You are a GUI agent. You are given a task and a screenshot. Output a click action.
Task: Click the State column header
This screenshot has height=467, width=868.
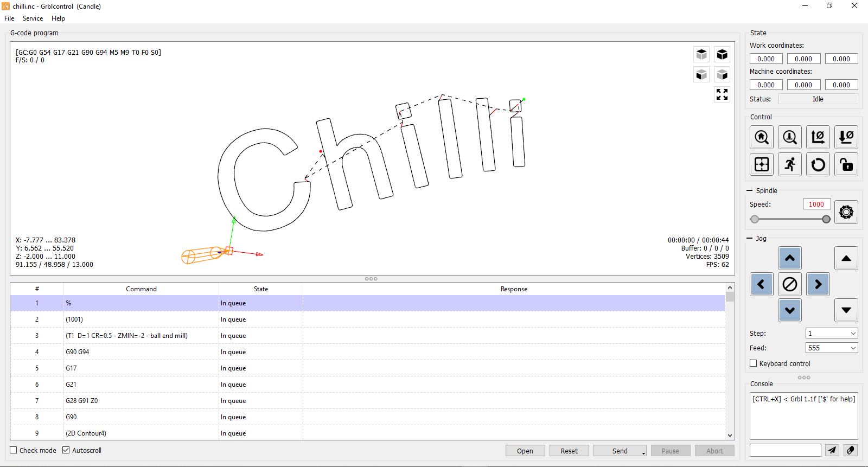pos(261,289)
